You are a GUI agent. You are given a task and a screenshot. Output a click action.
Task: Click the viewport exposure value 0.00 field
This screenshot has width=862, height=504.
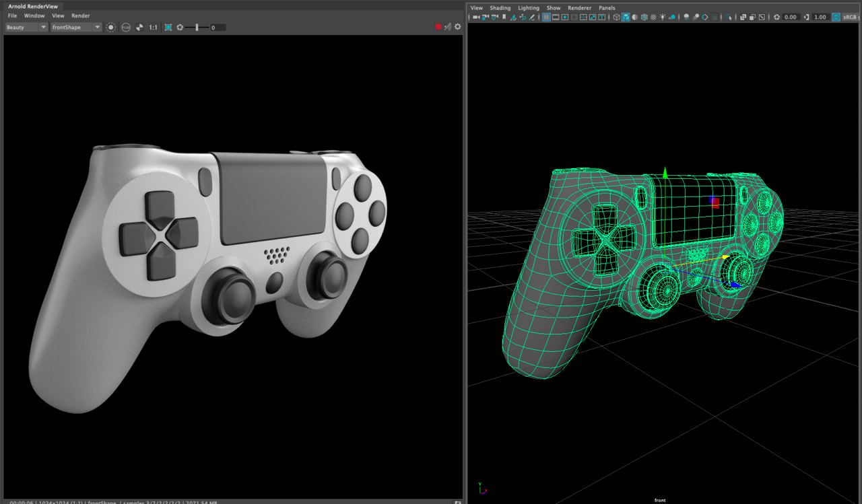tap(790, 17)
